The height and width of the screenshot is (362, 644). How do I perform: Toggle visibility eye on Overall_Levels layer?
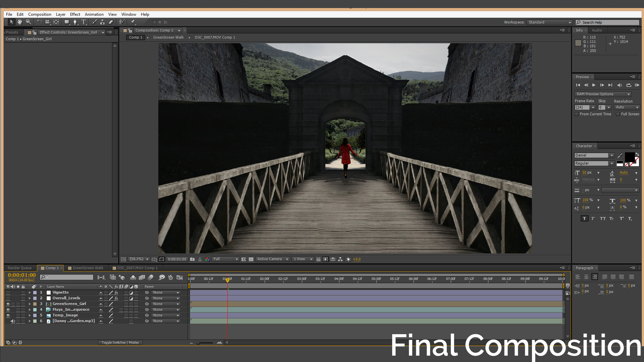tap(7, 298)
